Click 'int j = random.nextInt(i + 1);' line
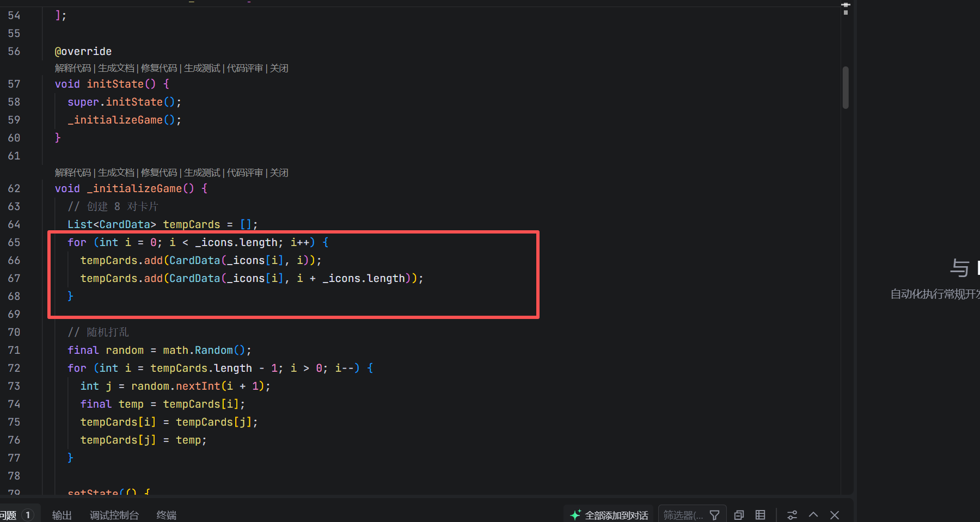 pos(175,386)
